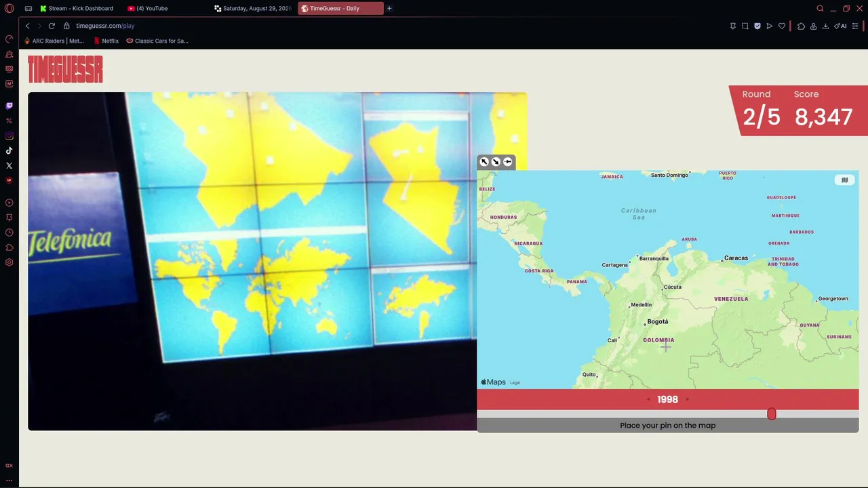
Task: Take a snapshot with the capture icon
Action: (745, 26)
